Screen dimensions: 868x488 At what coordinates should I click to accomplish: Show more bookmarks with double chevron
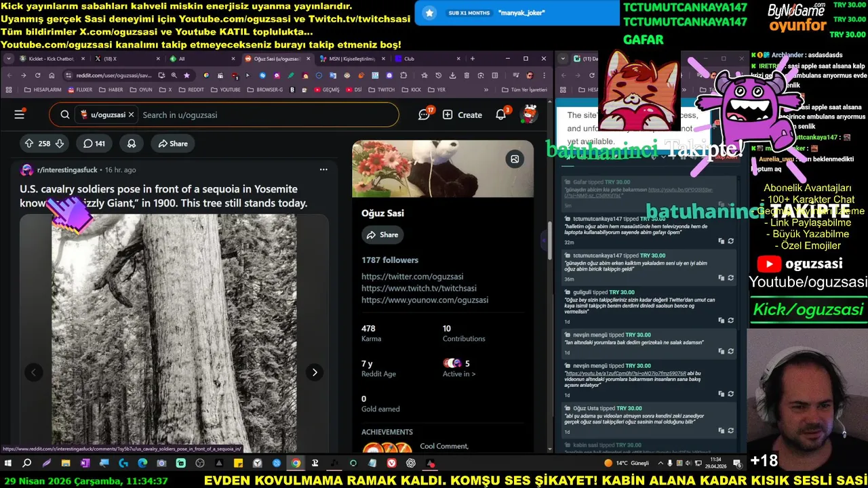(486, 89)
